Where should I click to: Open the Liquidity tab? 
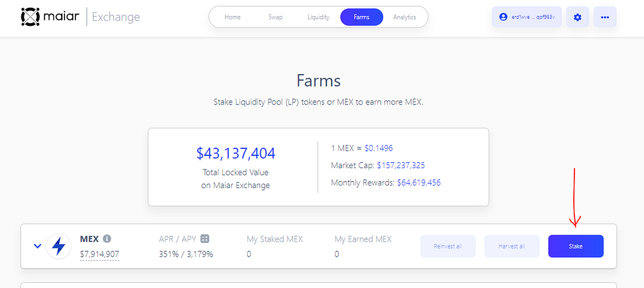click(318, 17)
